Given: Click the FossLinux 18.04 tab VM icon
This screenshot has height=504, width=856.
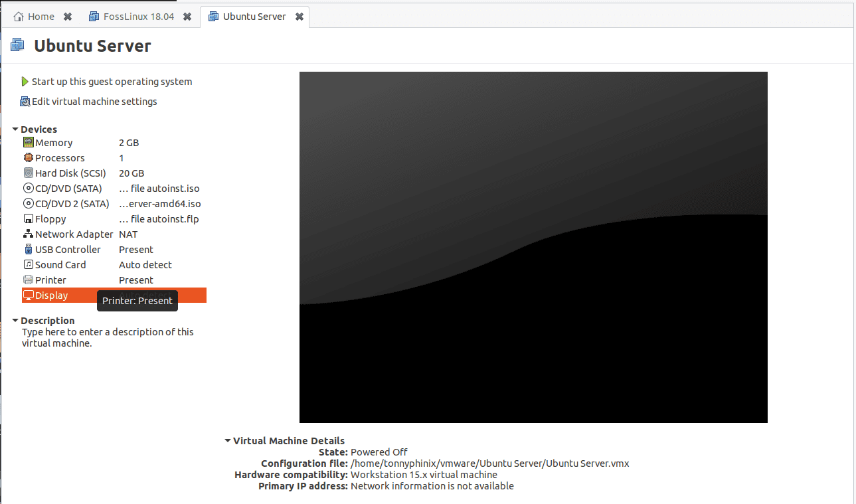Looking at the screenshot, I should point(94,16).
